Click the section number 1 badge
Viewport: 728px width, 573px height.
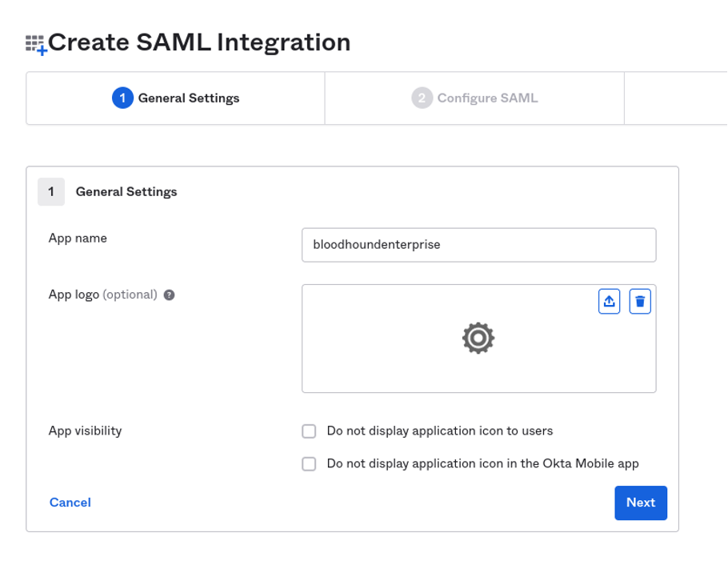[x=51, y=192]
